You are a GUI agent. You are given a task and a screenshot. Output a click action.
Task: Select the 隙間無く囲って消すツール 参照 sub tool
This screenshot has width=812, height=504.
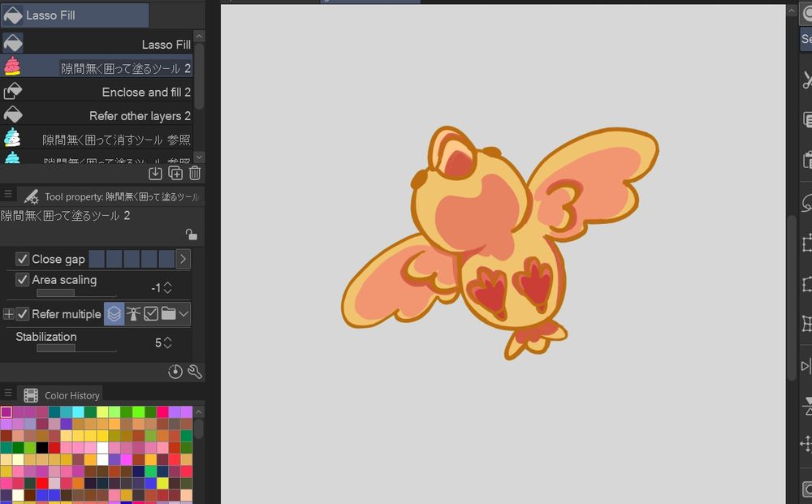click(x=97, y=140)
